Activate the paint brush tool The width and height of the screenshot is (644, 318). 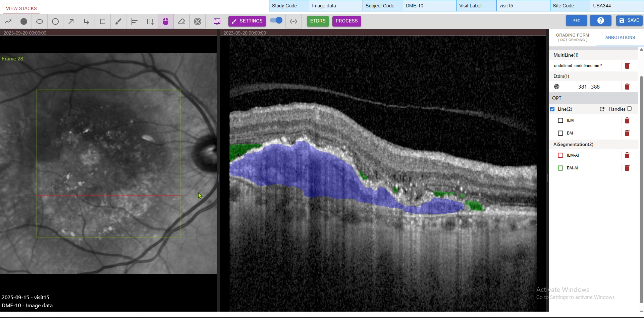(x=118, y=21)
